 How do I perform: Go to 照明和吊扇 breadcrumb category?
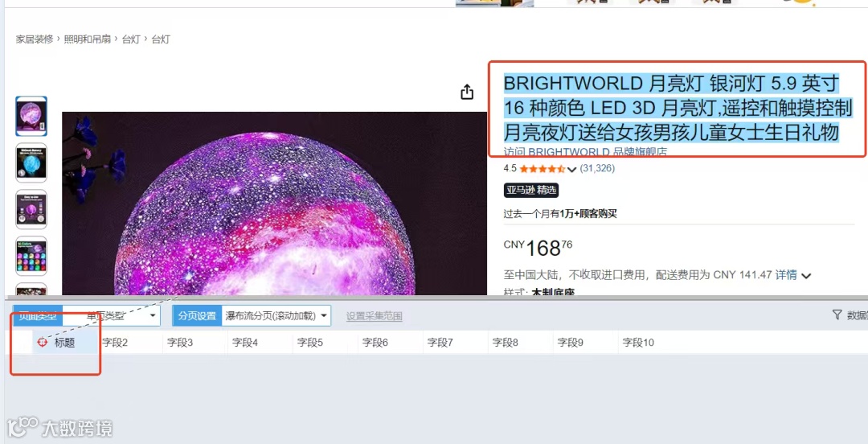[88, 39]
